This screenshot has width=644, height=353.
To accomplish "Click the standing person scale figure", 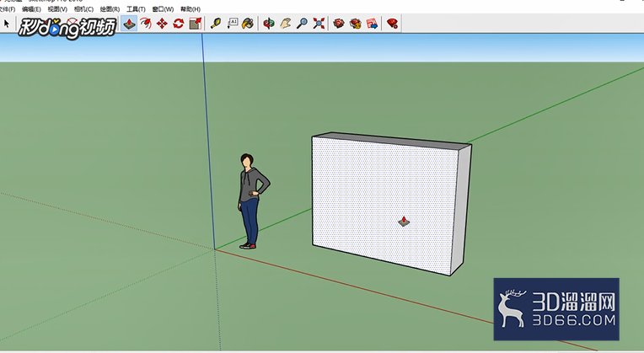I will 251,201.
